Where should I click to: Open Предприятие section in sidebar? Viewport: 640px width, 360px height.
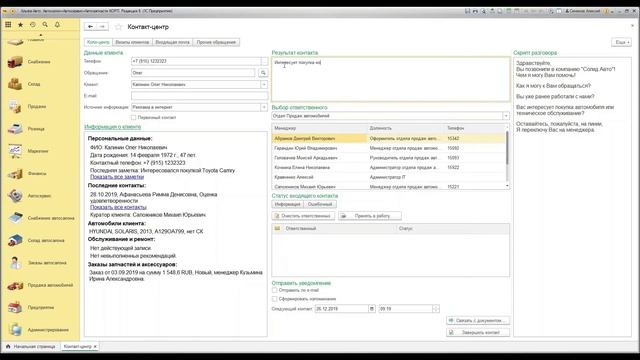pos(41,307)
